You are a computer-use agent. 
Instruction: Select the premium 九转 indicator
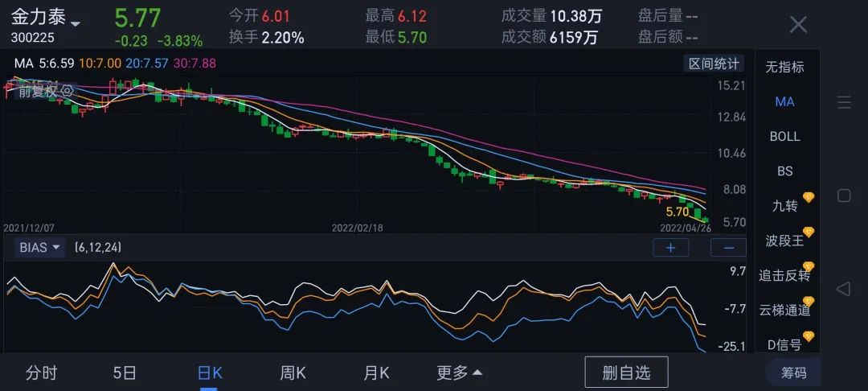tap(784, 206)
